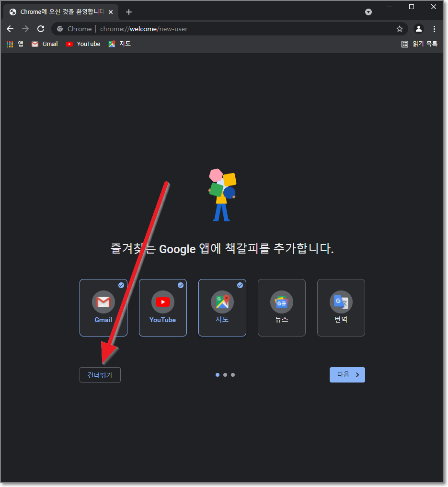The height and width of the screenshot is (487, 448).
Task: Open a new tab with plus button
Action: point(129,12)
